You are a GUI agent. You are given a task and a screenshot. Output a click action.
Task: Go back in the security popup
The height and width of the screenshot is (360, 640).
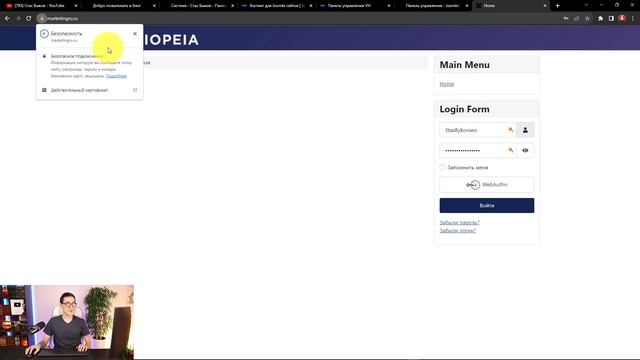tap(44, 33)
